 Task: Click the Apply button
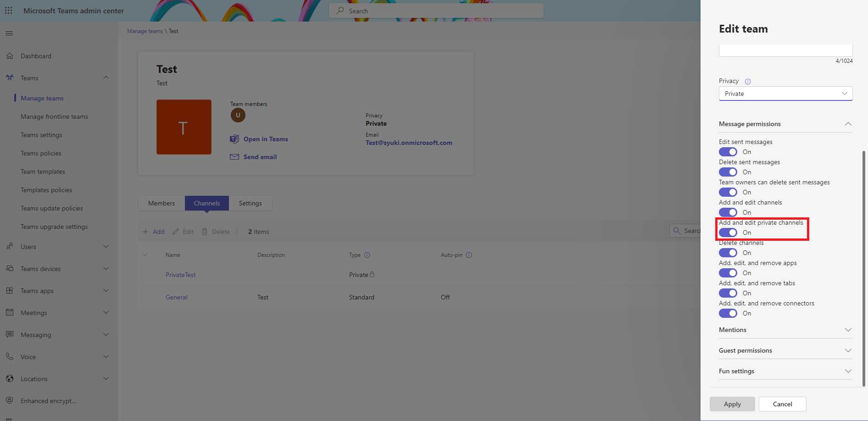pyautogui.click(x=732, y=404)
